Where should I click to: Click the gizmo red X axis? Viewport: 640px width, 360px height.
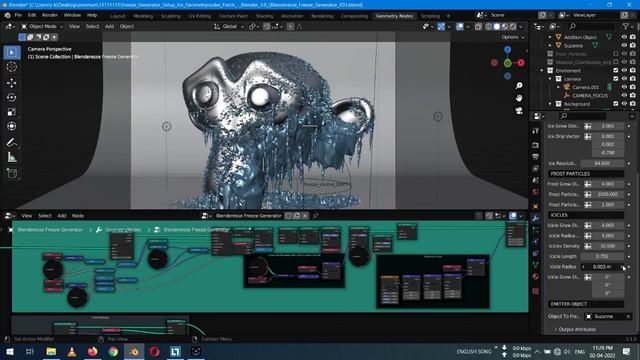[521, 62]
